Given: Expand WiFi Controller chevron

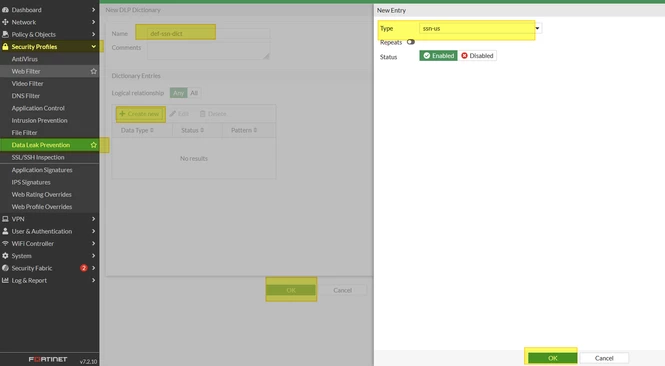Looking at the screenshot, I should (93, 243).
